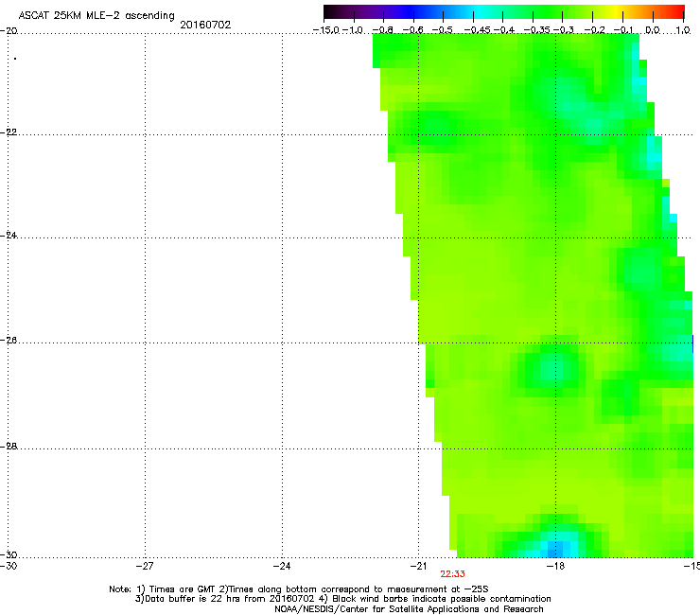Screen dimensions: 700x615
Task: Click latitude label "-28" on left axis
Action: coord(9,447)
